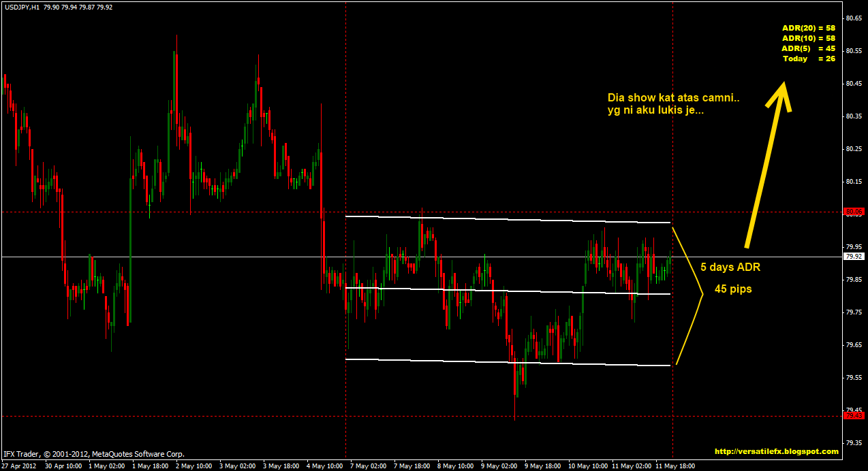Click the current price label 79.92
Image resolution: width=868 pixels, height=471 pixels.
854,257
